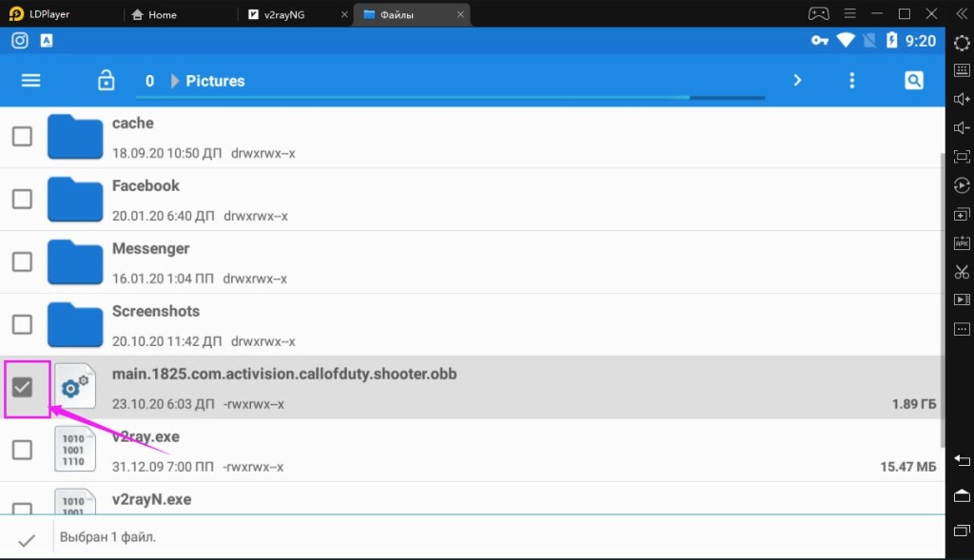
Task: Click the Instagram icon in the status bar
Action: pyautogui.click(x=19, y=40)
